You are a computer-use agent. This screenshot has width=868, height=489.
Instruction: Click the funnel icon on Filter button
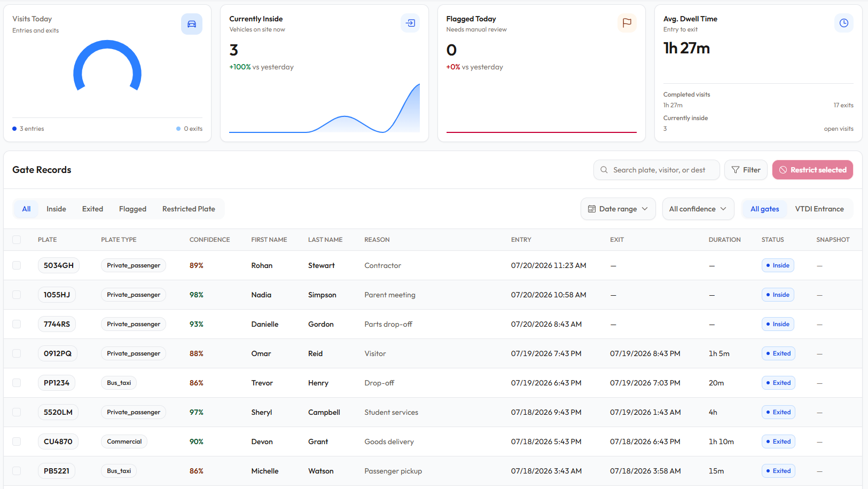click(736, 170)
